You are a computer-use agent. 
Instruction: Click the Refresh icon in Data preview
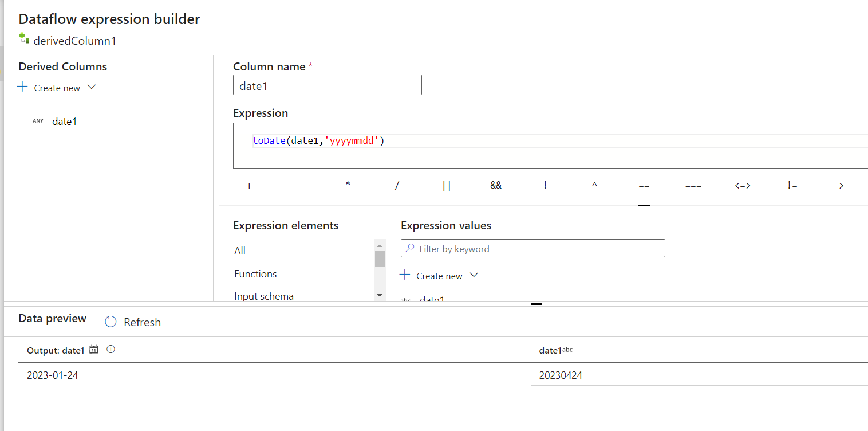click(x=111, y=322)
